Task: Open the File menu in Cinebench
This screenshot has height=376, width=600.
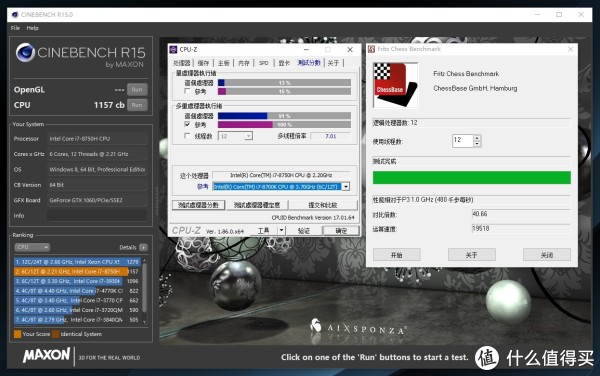Action: click(15, 28)
